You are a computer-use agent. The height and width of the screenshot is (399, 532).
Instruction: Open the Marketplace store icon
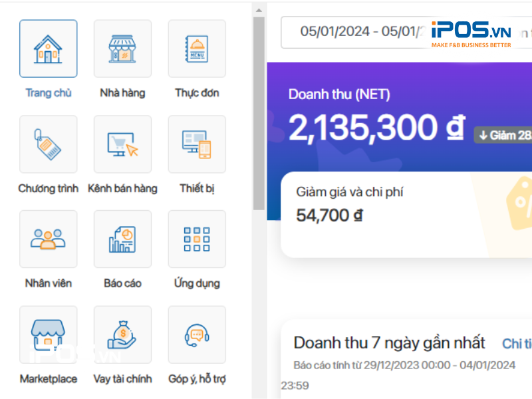pyautogui.click(x=48, y=334)
